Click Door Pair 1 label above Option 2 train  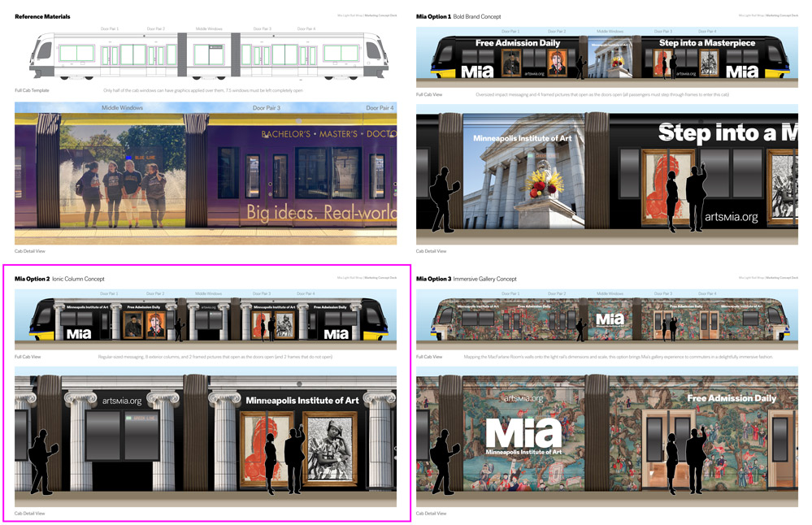[109, 293]
